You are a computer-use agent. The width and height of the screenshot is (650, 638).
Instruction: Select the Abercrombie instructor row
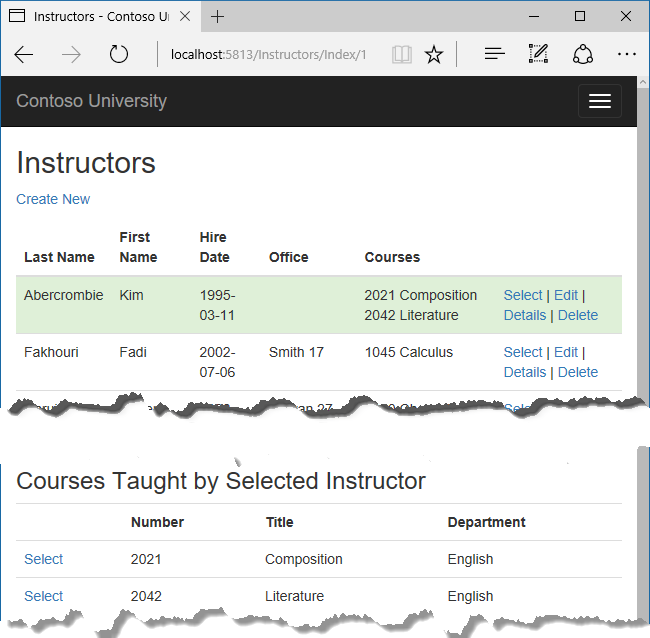pos(523,295)
